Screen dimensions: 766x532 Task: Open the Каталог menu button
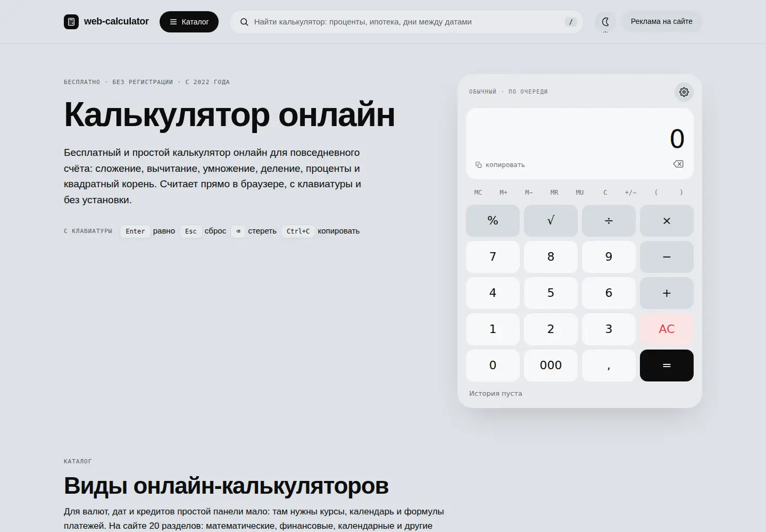[x=189, y=22]
